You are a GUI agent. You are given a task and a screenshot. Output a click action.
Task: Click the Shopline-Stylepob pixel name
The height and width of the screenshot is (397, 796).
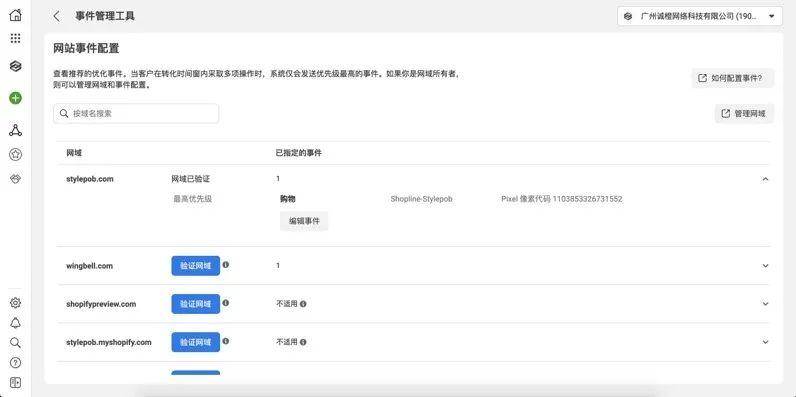tap(421, 199)
